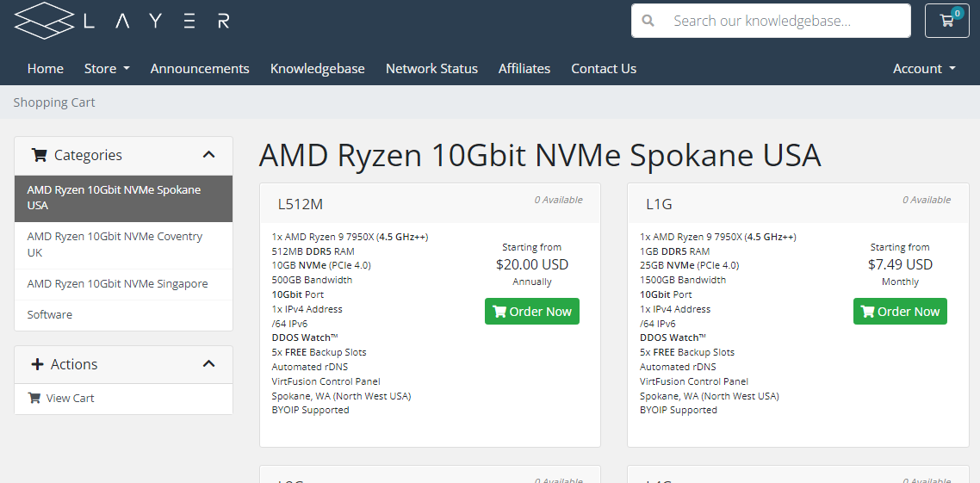Image resolution: width=980 pixels, height=483 pixels.
Task: Collapse the Categories panel chevron
Action: 208,155
